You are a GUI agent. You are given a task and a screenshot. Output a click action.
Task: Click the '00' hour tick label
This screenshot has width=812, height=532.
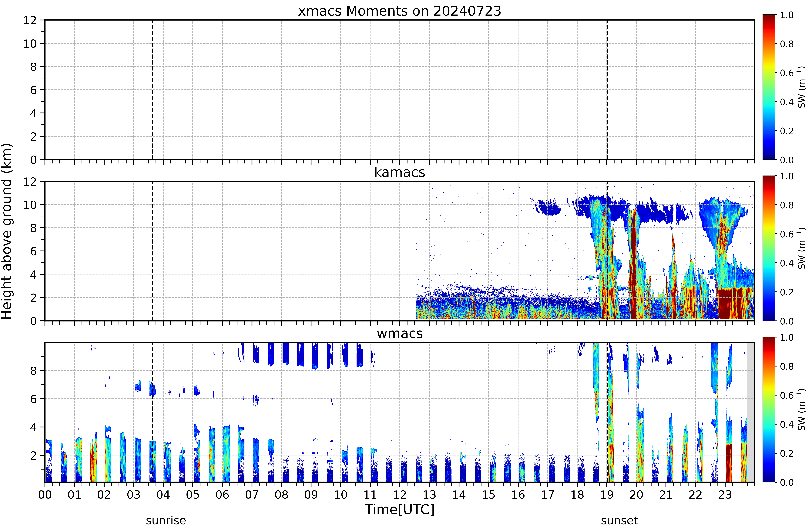[45, 494]
